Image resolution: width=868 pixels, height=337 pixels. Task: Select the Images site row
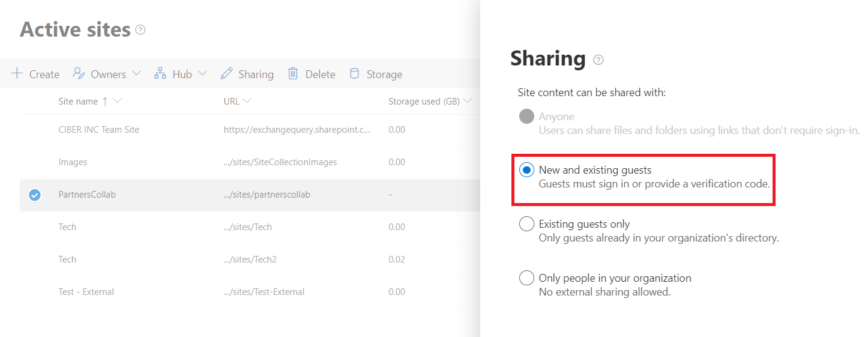(73, 162)
